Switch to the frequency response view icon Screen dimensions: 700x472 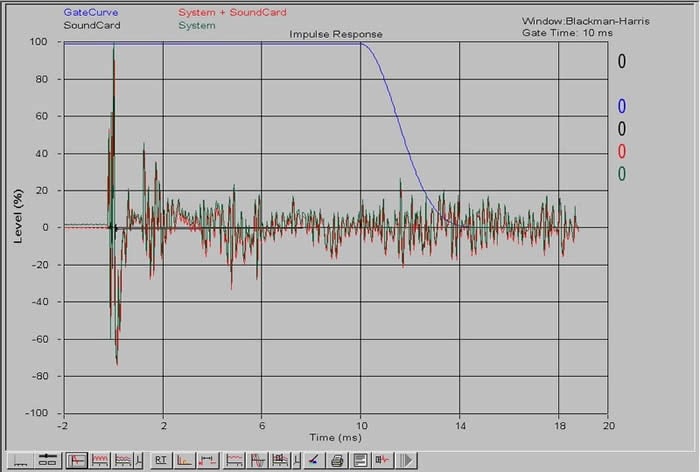pyautogui.click(x=101, y=460)
